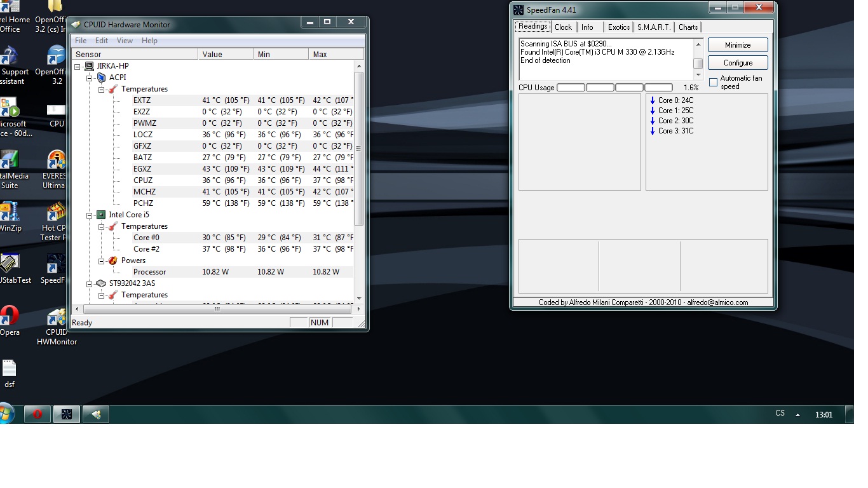Click the horizontal scrollbar in Hardware Monitor
Screen dimensions: 868x488
(216, 309)
